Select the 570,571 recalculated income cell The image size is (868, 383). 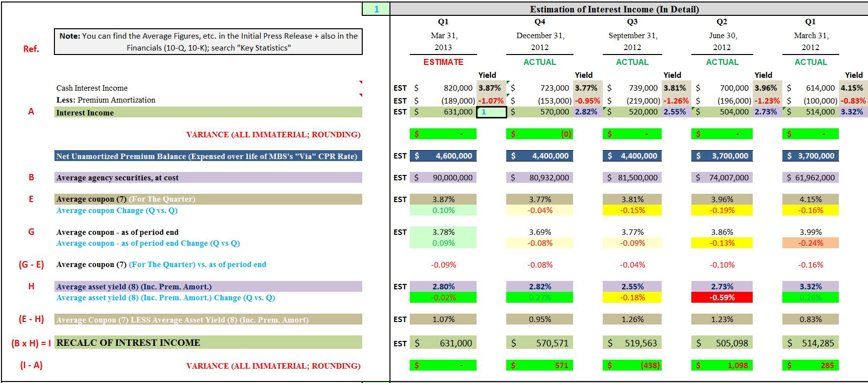pos(540,343)
